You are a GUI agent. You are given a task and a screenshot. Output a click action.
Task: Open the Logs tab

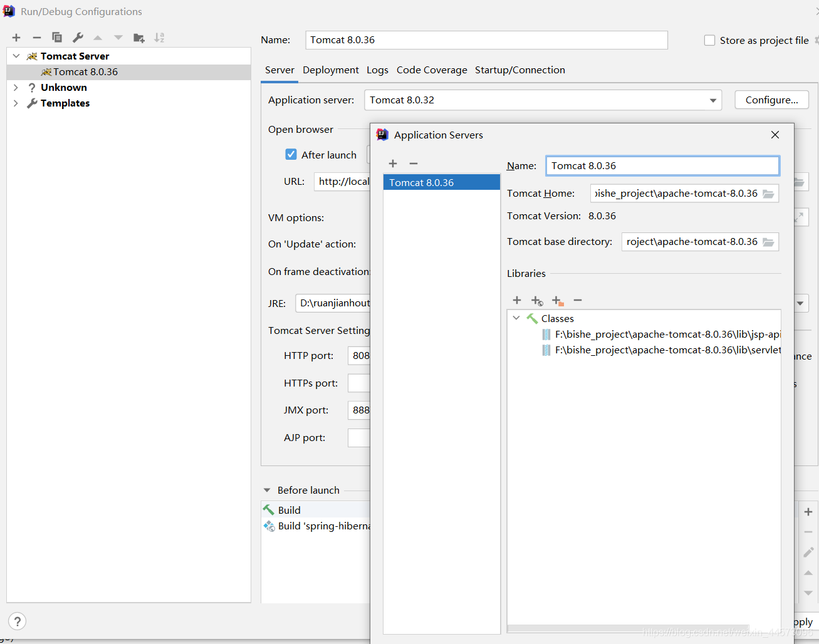coord(377,70)
